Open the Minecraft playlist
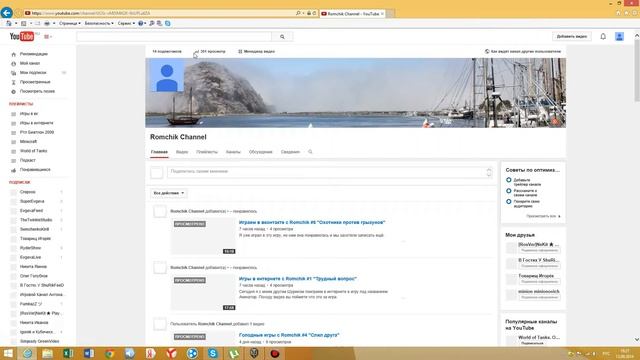Screen dimensions: 640x360 pos(28,142)
